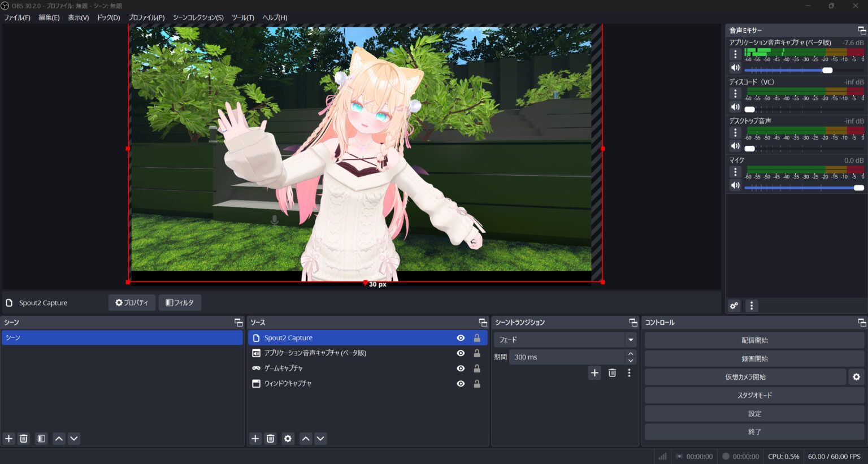The width and height of the screenshot is (868, 464).
Task: Pop out the 音声ミキサー panel
Action: pyautogui.click(x=861, y=30)
